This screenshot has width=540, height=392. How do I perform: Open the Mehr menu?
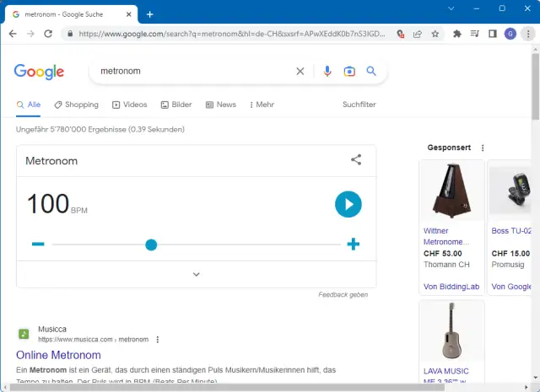pos(262,105)
